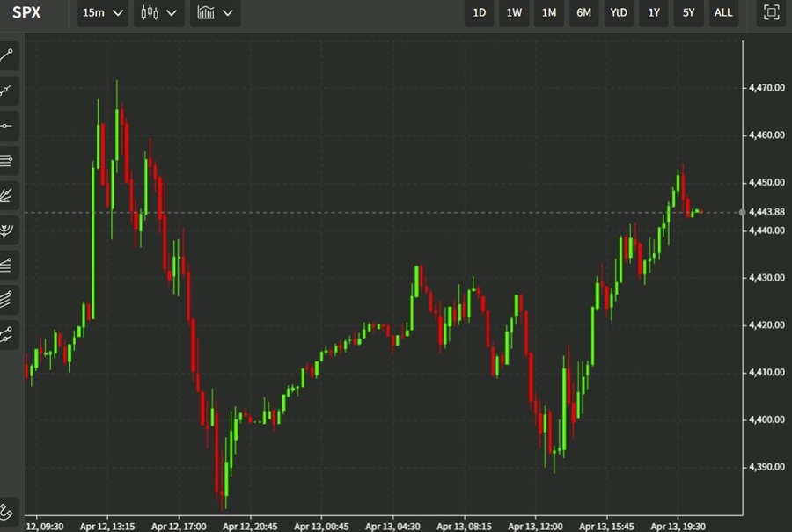Screen dimensions: 792x532
Task: Select the rising stacked lines tool
Action: (7, 265)
